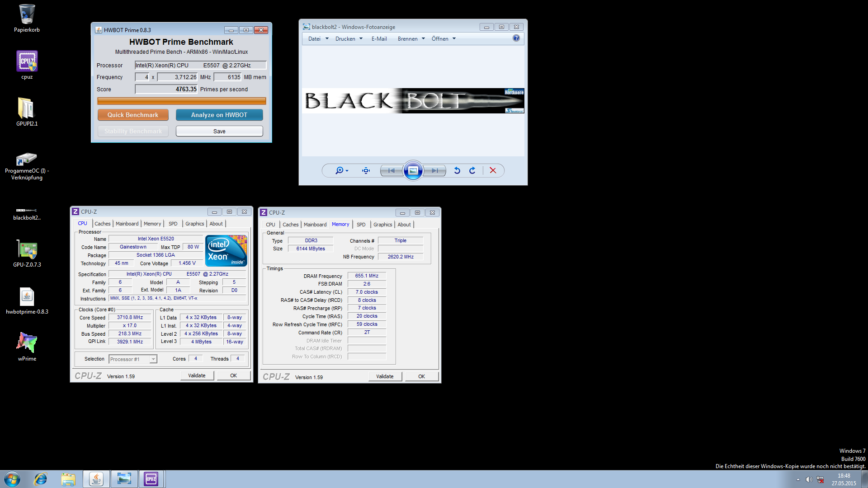
Task: Click Validate in the CPU-Z CPU window
Action: tap(197, 375)
